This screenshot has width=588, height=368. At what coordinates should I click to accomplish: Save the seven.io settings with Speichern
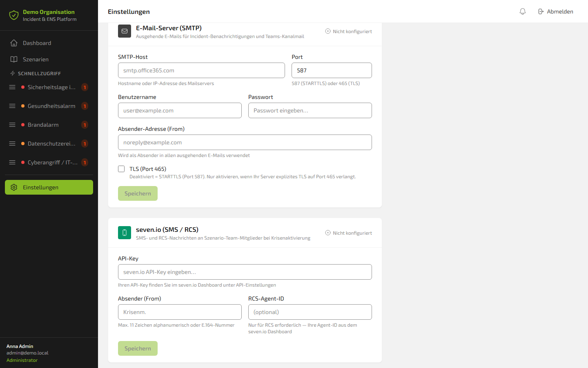click(x=138, y=348)
